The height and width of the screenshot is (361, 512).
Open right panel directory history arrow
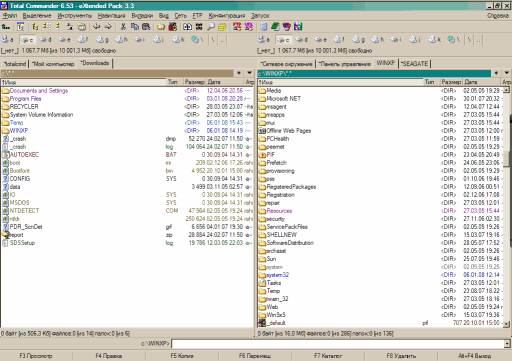[507, 73]
